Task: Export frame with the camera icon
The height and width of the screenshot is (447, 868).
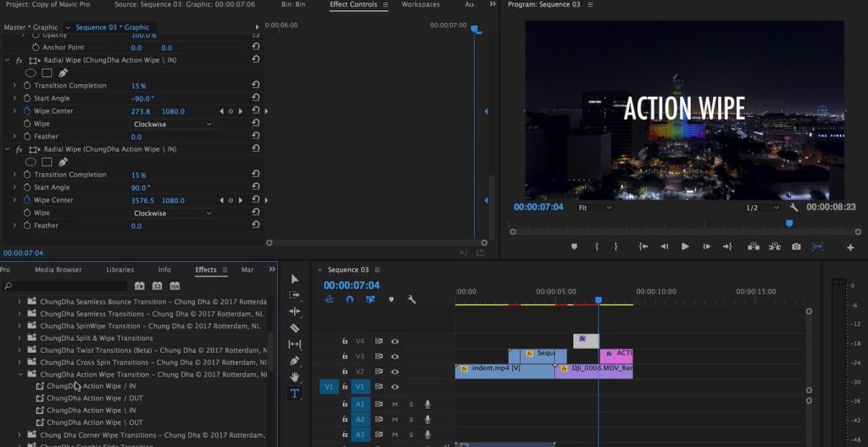Action: (796, 247)
